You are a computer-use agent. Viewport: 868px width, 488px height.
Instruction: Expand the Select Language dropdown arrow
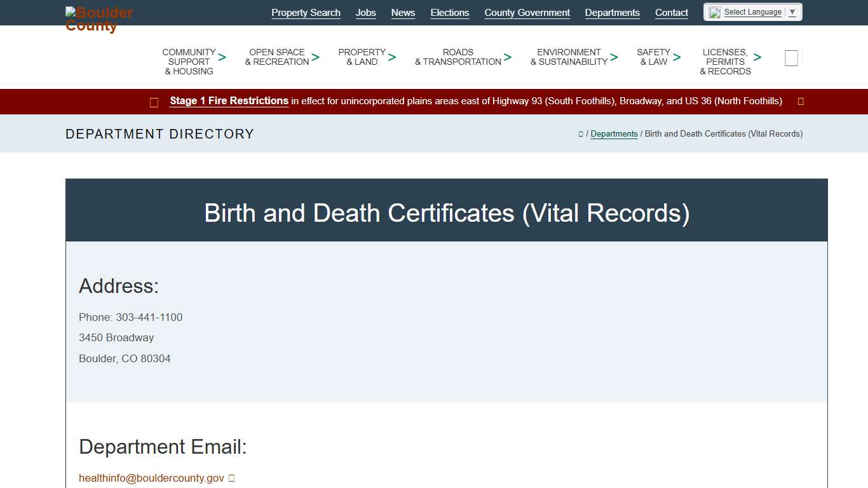pyautogui.click(x=792, y=11)
